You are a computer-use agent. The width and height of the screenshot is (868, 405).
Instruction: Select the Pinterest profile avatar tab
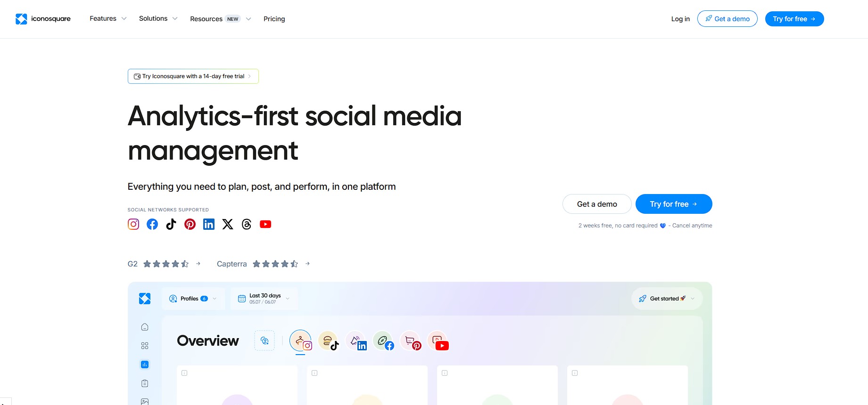411,341
